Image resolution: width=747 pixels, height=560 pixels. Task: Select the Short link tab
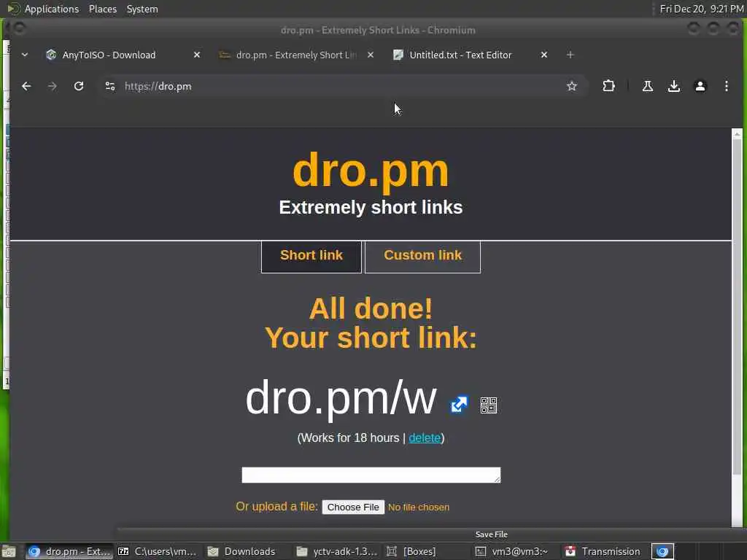[x=311, y=257]
